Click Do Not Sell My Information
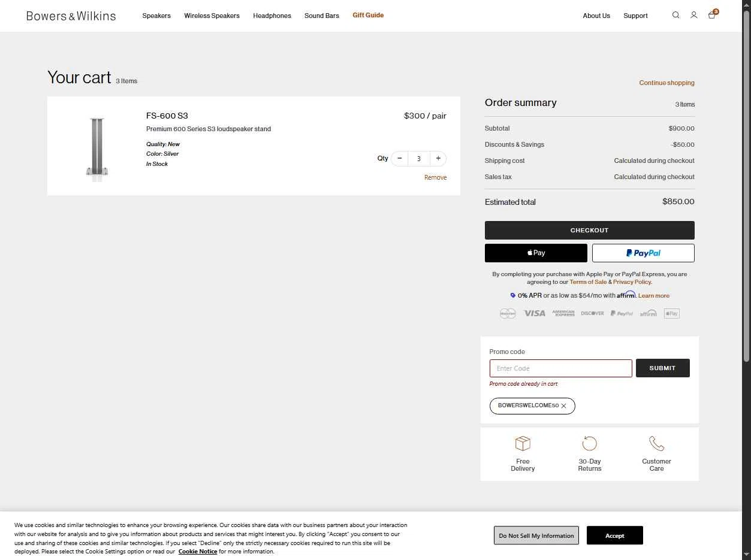Viewport: 751px width, 560px height. click(x=536, y=535)
